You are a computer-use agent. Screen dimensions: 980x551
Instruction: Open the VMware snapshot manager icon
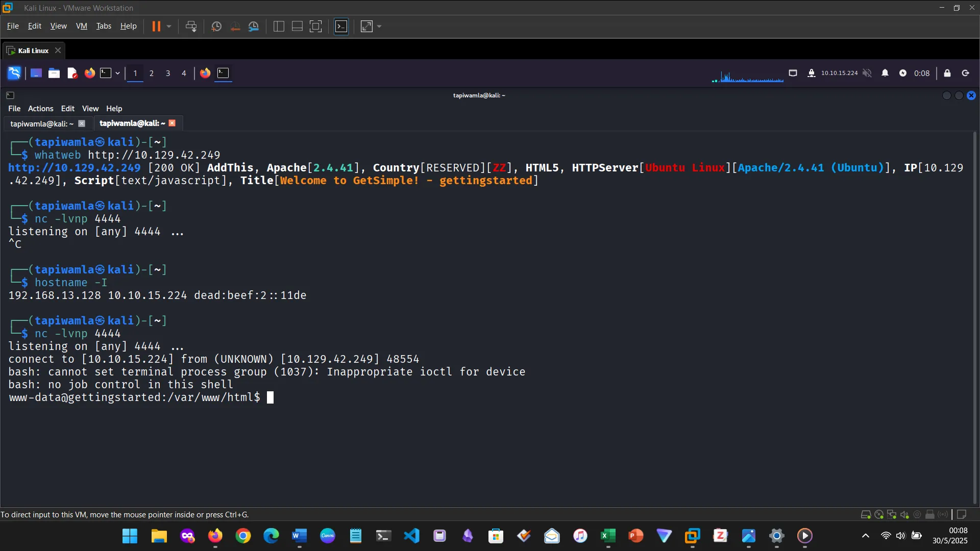(x=254, y=26)
